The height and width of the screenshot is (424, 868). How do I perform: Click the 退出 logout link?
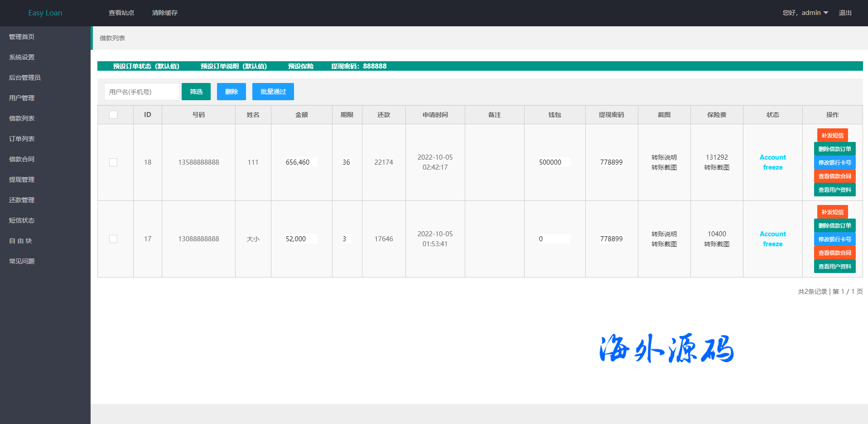(845, 13)
